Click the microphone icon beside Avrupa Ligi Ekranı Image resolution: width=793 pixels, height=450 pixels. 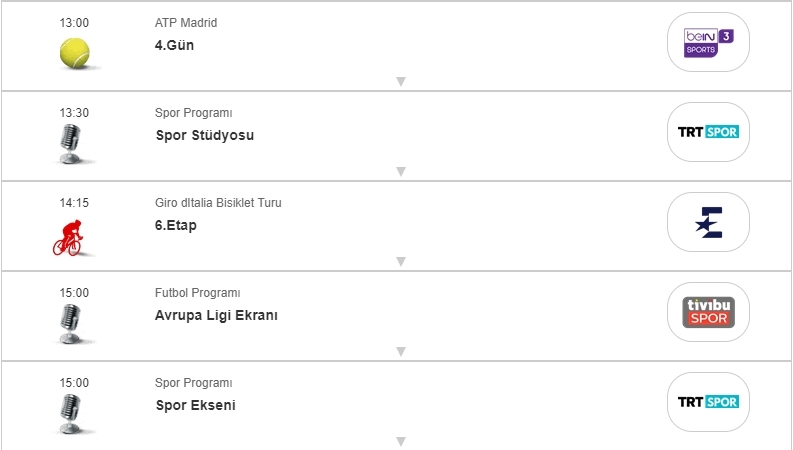[x=70, y=325]
